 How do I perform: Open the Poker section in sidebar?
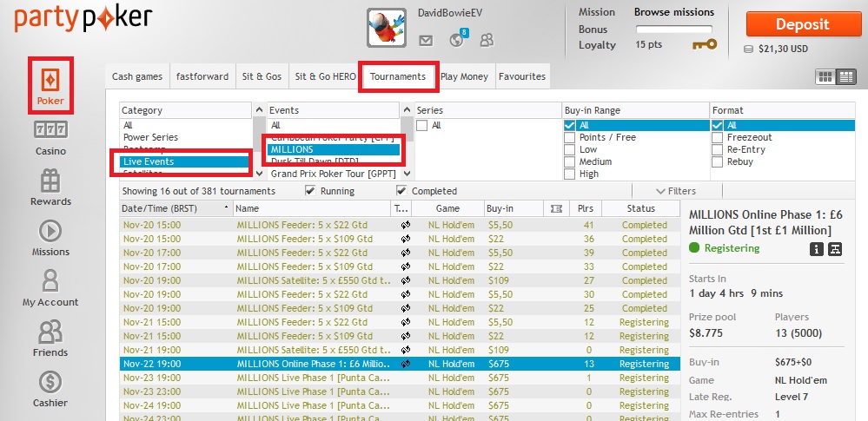click(50, 86)
